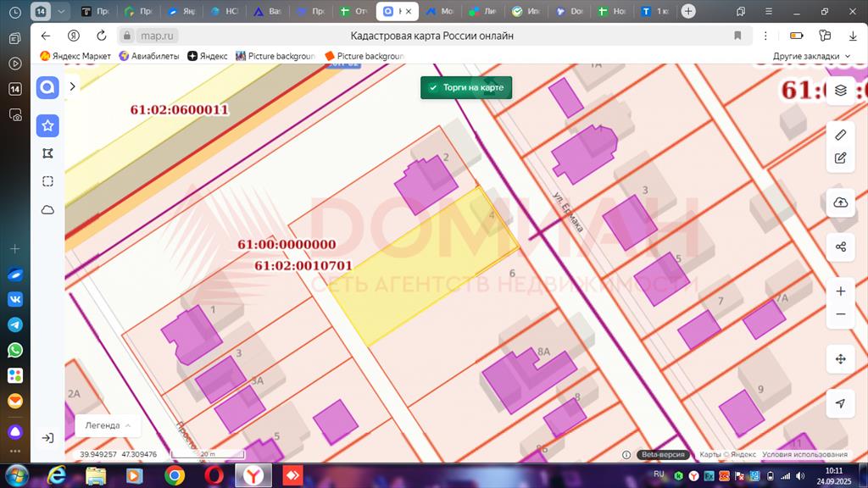Expand the left sidebar with chevron arrow

[73, 86]
